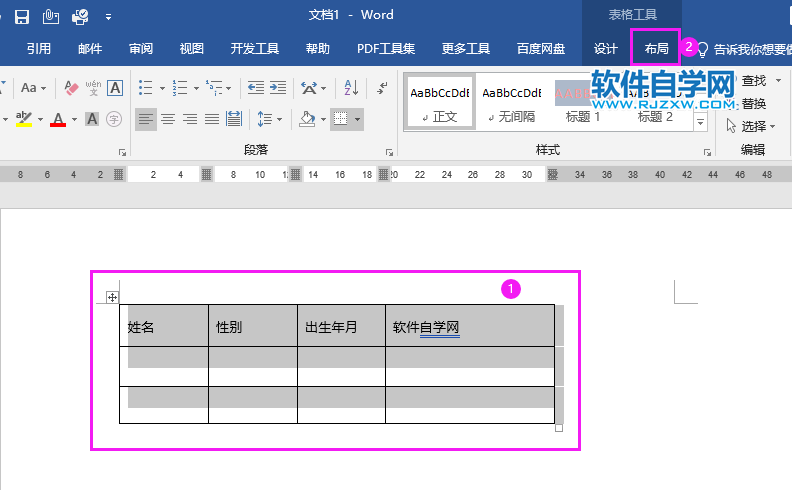Open Asian layout text options
The image size is (792, 490).
309,88
